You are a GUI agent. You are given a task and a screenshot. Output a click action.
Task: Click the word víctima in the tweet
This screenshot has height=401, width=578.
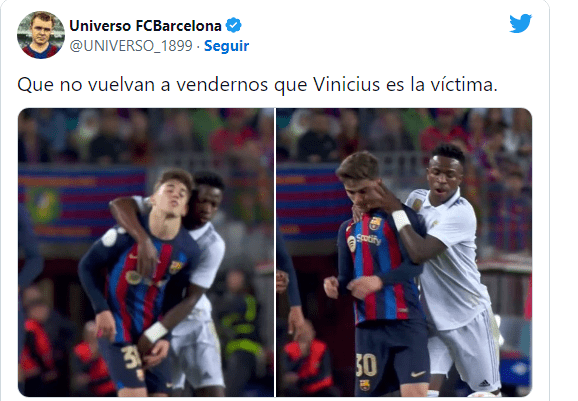point(464,84)
